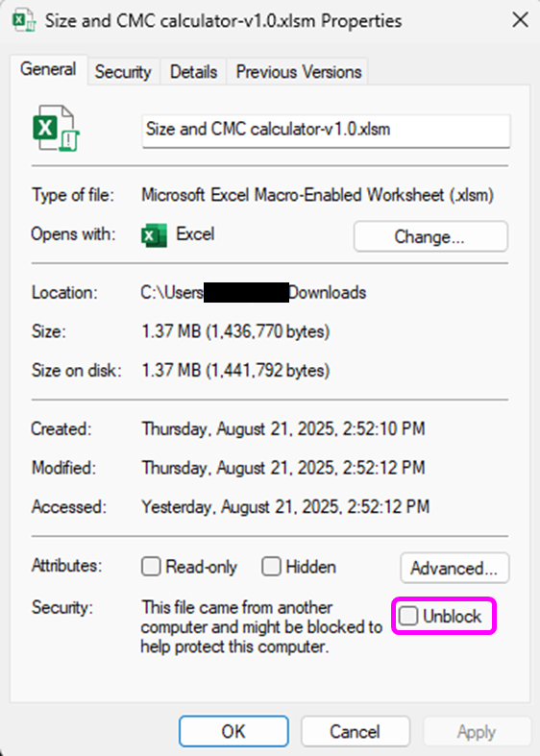Cancel the Properties dialog
The width and height of the screenshot is (540, 756).
pos(356,731)
